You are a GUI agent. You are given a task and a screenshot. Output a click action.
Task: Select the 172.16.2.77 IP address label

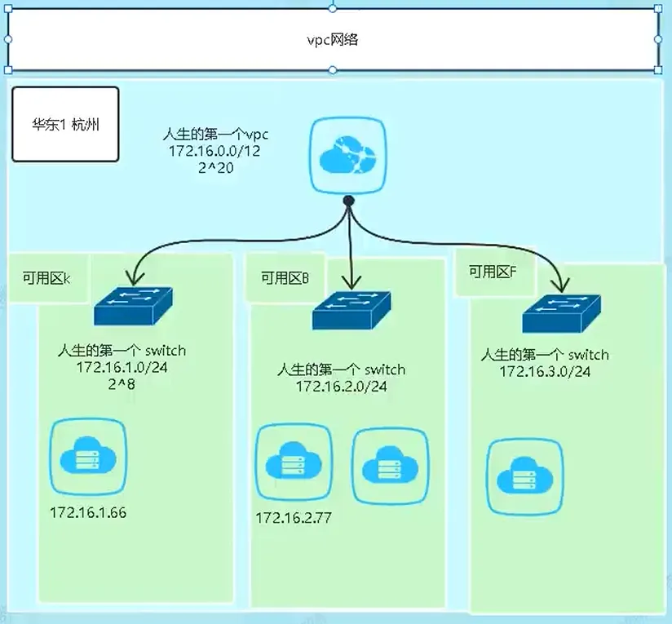pos(294,518)
